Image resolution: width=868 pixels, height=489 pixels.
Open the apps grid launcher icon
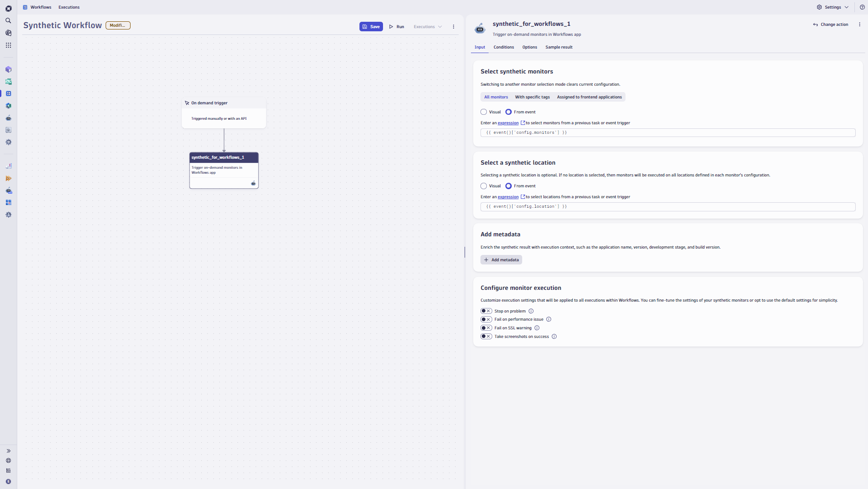point(8,45)
